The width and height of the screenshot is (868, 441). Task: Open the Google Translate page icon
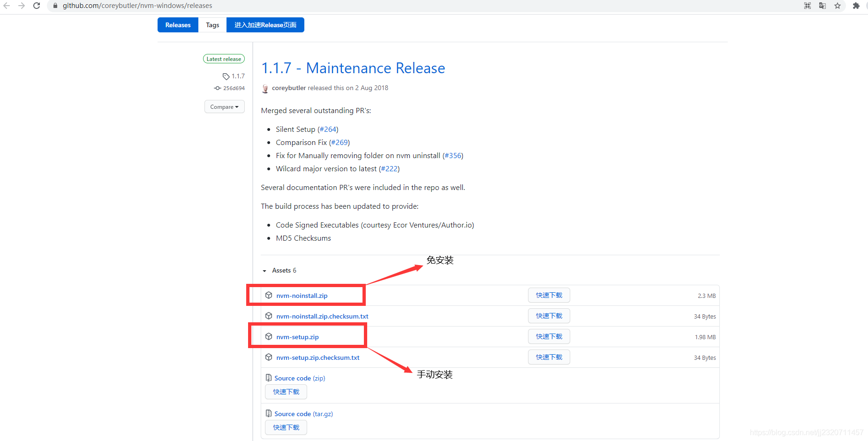(x=822, y=6)
